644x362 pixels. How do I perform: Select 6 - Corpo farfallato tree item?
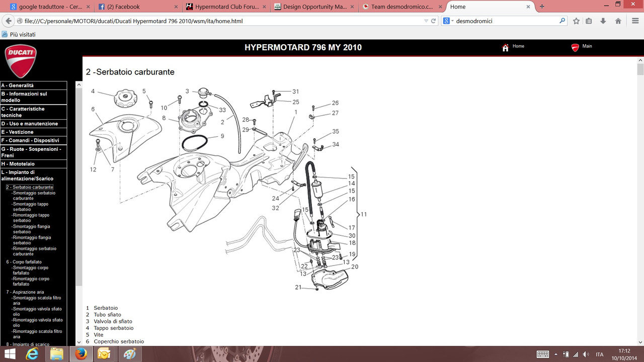[24, 262]
